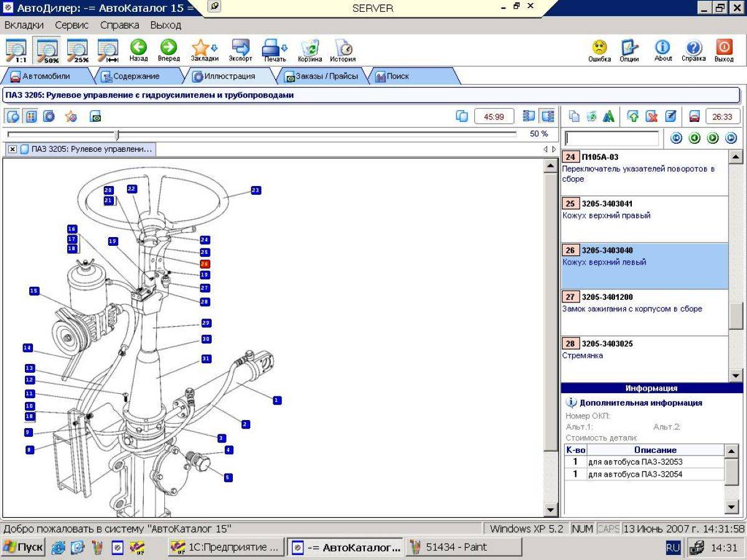This screenshot has height=560, width=747.
Task: Select part 25 Кожух верхний правый
Action: pyautogui.click(x=644, y=219)
